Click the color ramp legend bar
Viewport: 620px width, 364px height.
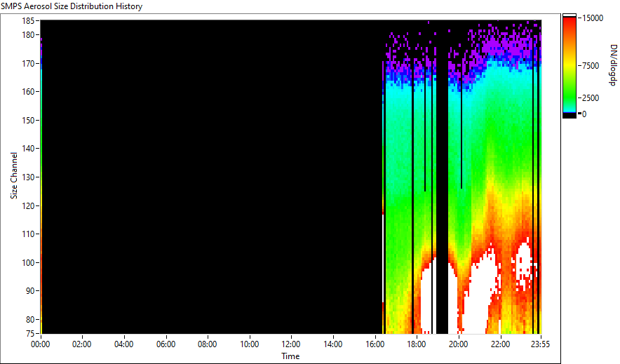click(570, 66)
